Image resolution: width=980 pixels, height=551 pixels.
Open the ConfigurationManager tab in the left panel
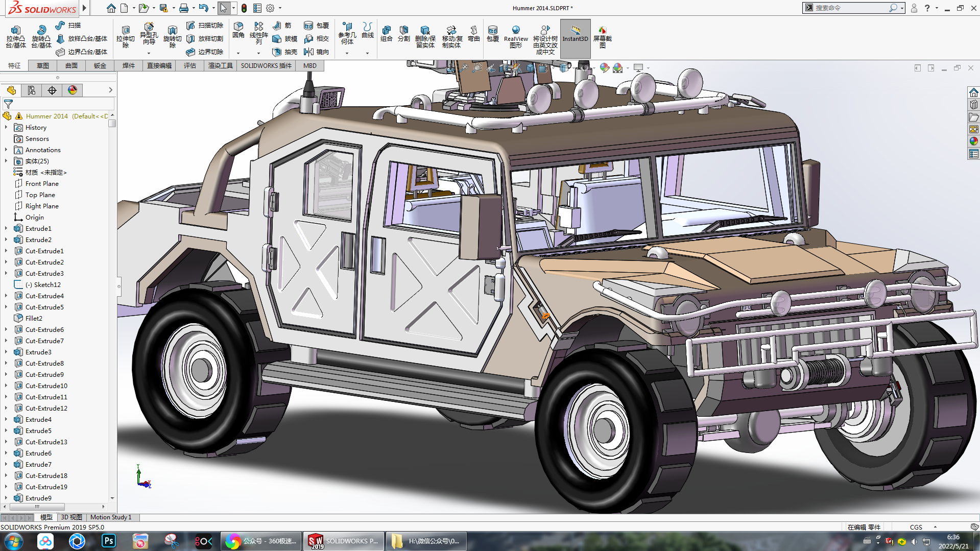click(52, 90)
